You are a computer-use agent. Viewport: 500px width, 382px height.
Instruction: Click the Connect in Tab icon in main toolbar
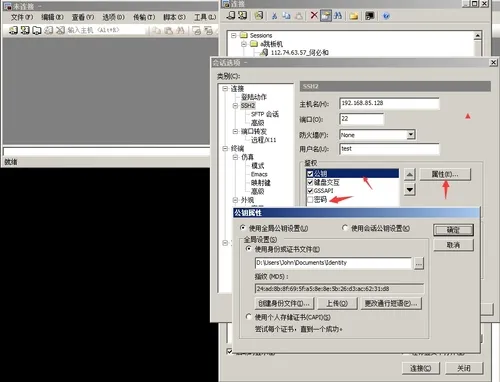tap(37, 30)
